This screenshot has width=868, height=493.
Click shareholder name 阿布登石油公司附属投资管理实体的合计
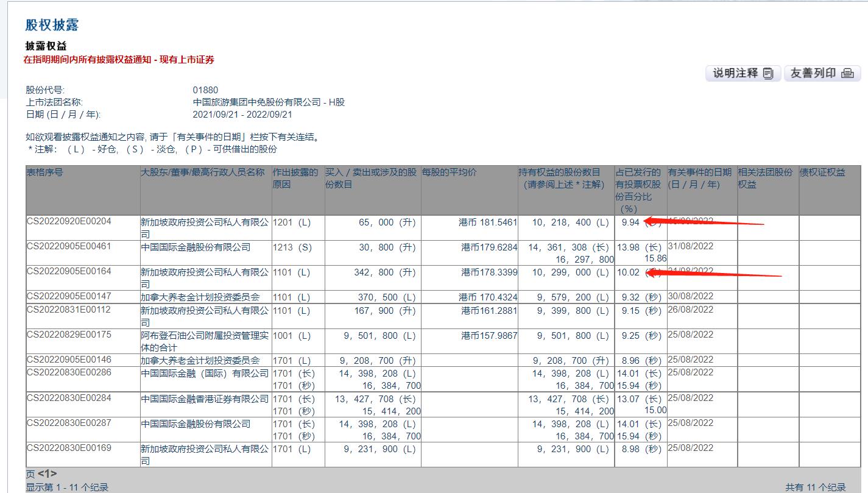click(205, 341)
